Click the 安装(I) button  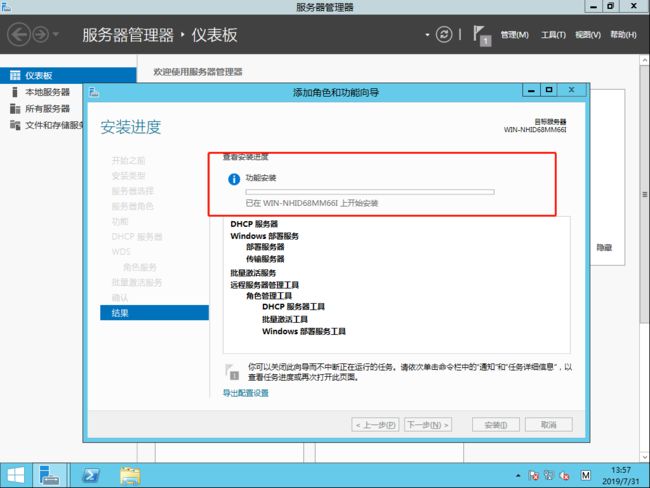(496, 425)
